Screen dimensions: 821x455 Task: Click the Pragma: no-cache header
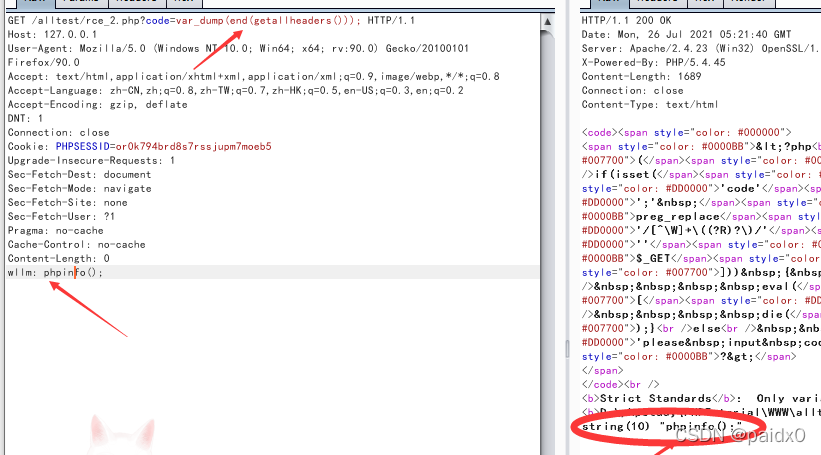56,230
